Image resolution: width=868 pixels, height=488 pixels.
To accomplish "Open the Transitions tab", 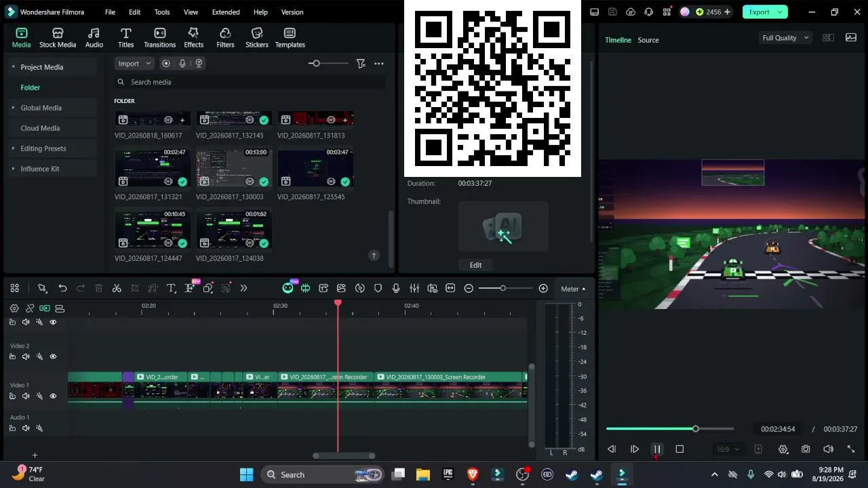I will pyautogui.click(x=160, y=38).
